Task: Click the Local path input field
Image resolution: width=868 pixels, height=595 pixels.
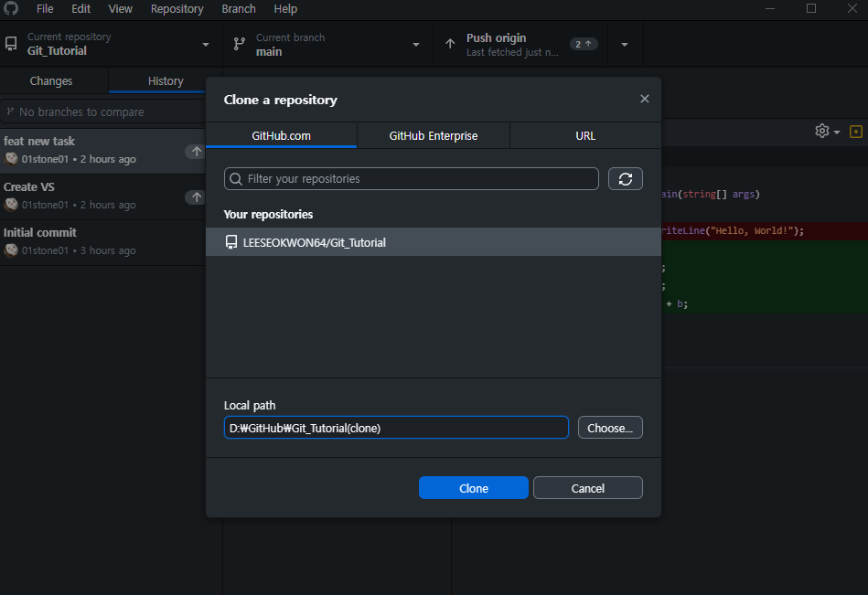Action: 396,428
